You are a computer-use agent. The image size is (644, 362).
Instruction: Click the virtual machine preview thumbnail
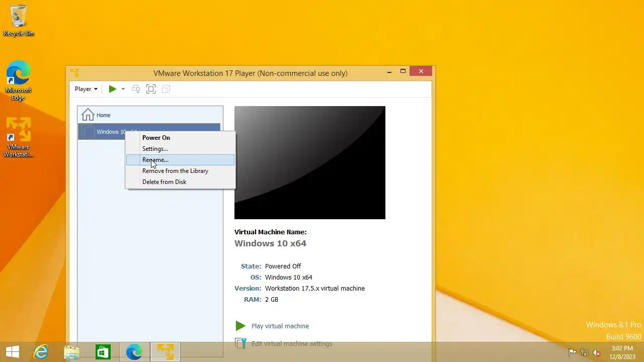[x=310, y=162]
